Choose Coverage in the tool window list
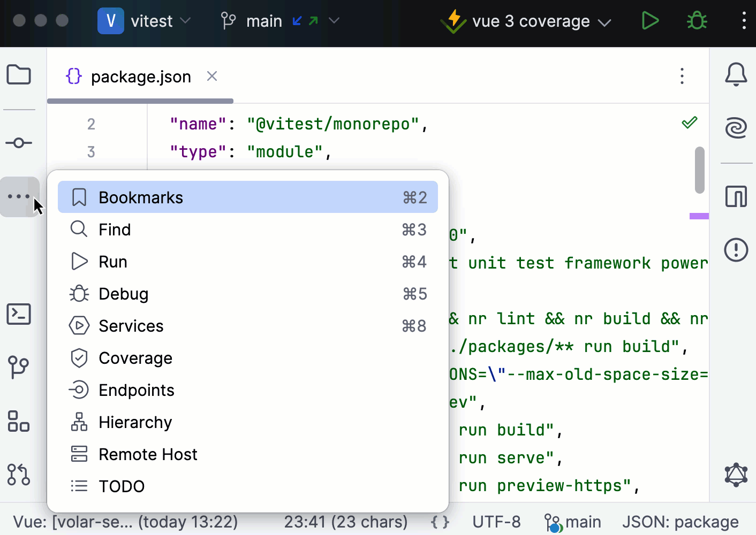This screenshot has height=535, width=756. 135,358
